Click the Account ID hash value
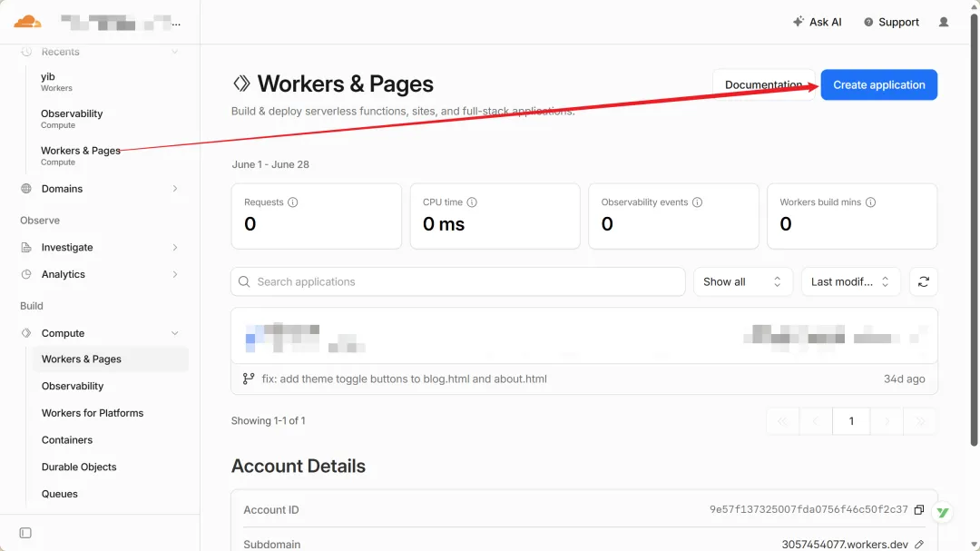 tap(808, 510)
